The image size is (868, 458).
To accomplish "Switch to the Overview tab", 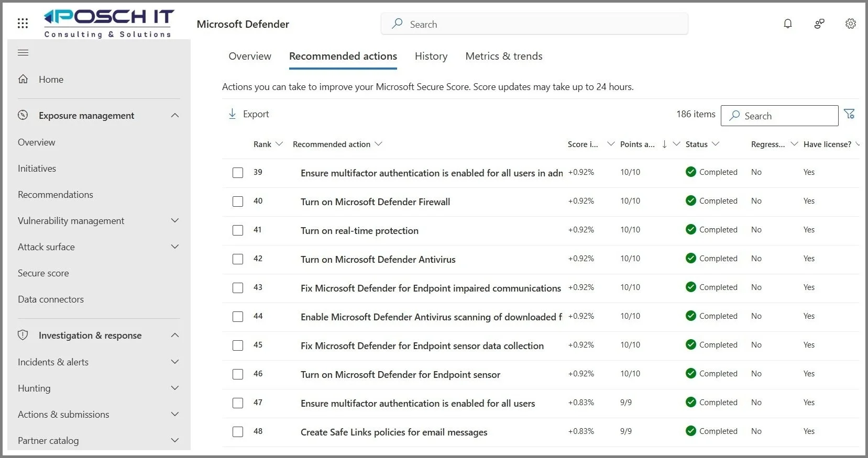I will coord(250,56).
